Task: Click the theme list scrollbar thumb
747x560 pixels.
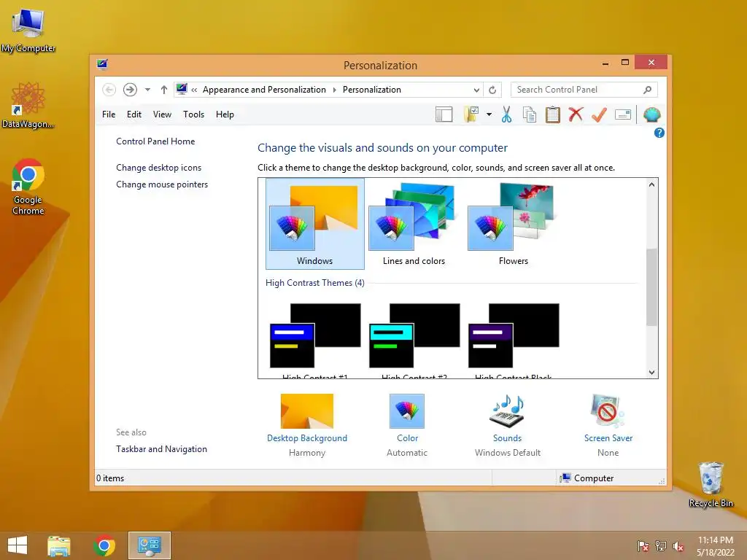Action: (x=651, y=287)
